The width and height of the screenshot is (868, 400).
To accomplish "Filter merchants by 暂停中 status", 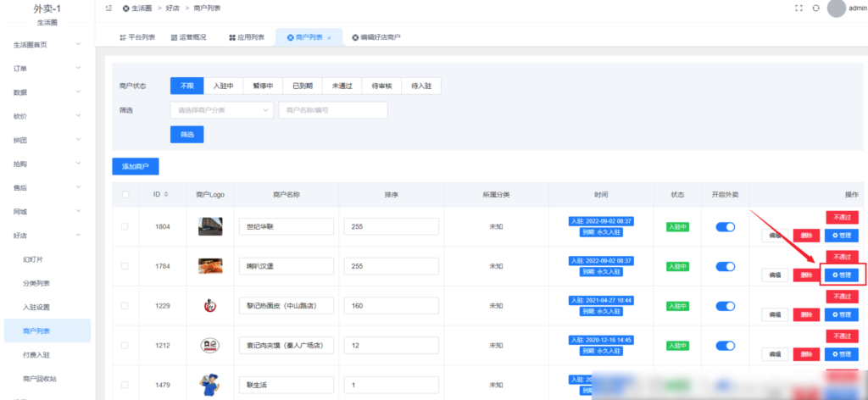I will coord(264,86).
